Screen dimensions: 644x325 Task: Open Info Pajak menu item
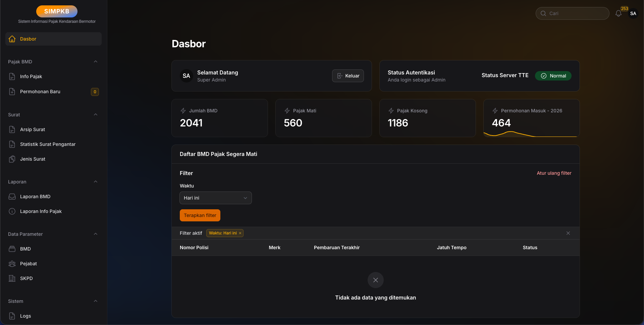coord(53,76)
